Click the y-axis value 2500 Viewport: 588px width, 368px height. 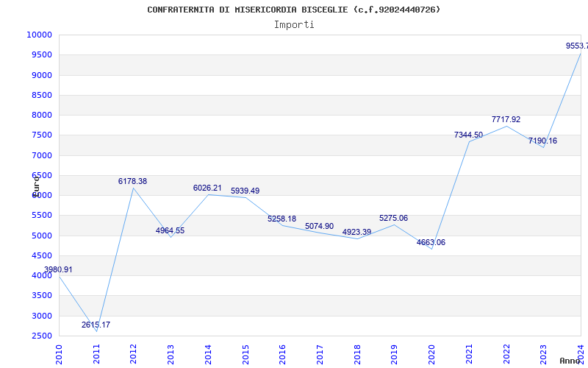(x=42, y=336)
